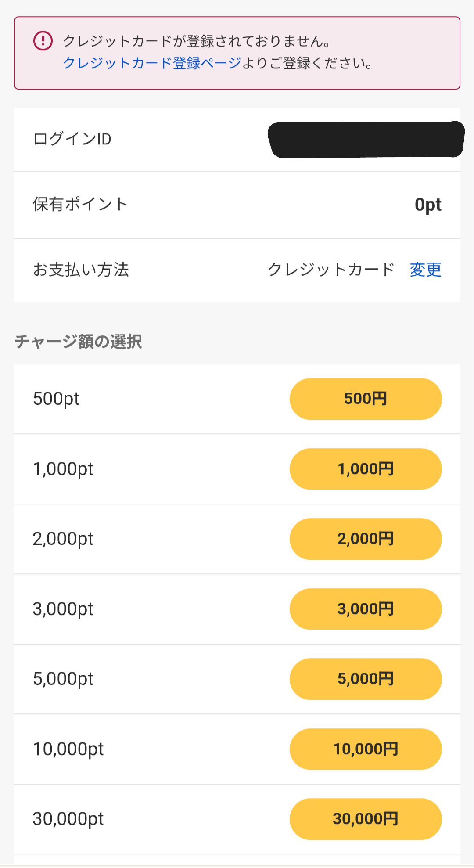
Task: Select the 500pt row label
Action: coord(56,399)
